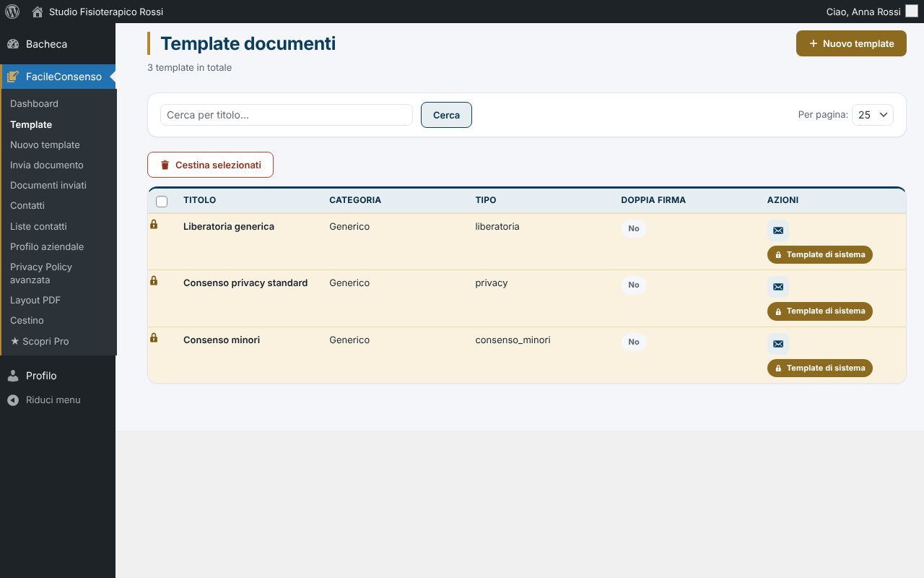
Task: Click the lock icon beside Consenso privacy standard
Action: tap(154, 280)
